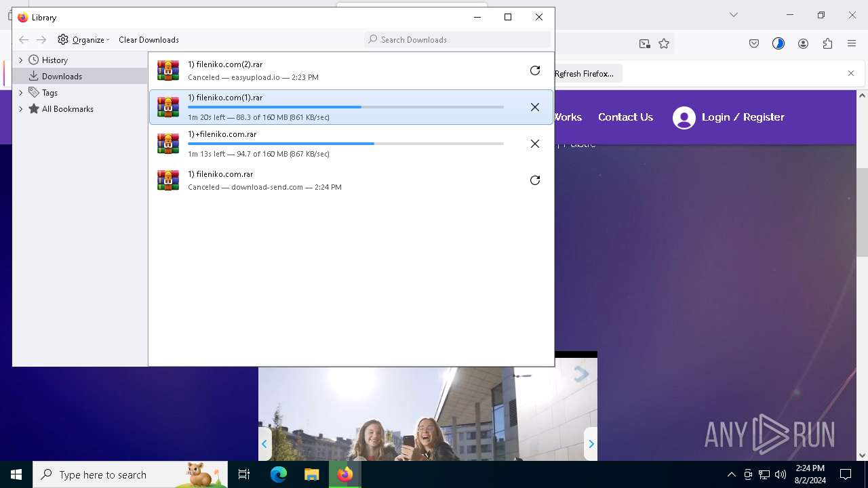Image resolution: width=868 pixels, height=488 pixels.
Task: Select the 'Canceled — easyupload.io — 2:23 PM' text
Action: pyautogui.click(x=253, y=77)
